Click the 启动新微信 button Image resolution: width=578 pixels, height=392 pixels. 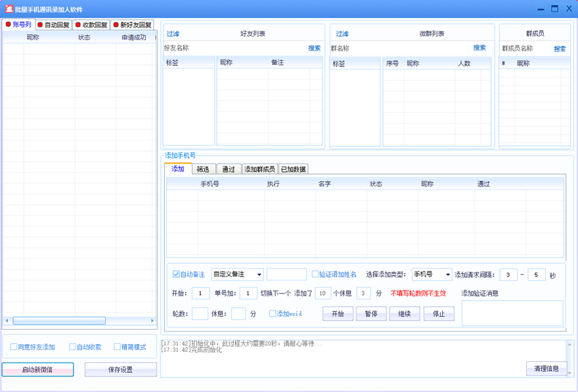tap(37, 370)
